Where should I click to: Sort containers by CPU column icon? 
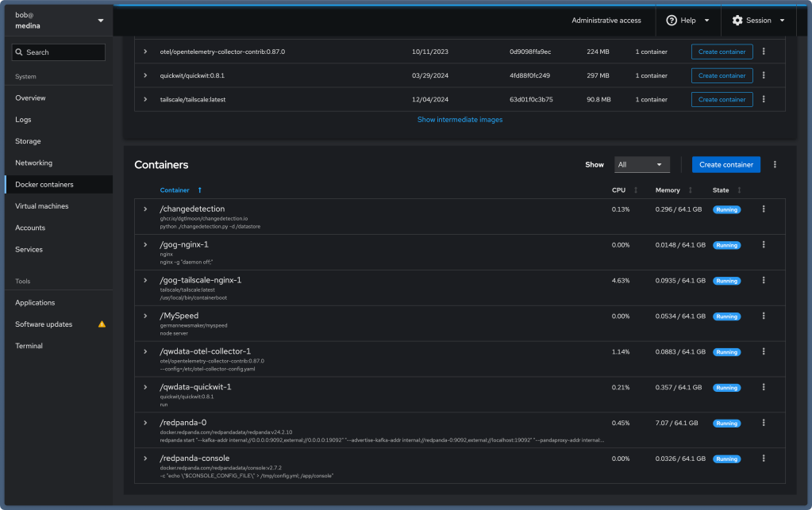pyautogui.click(x=636, y=190)
